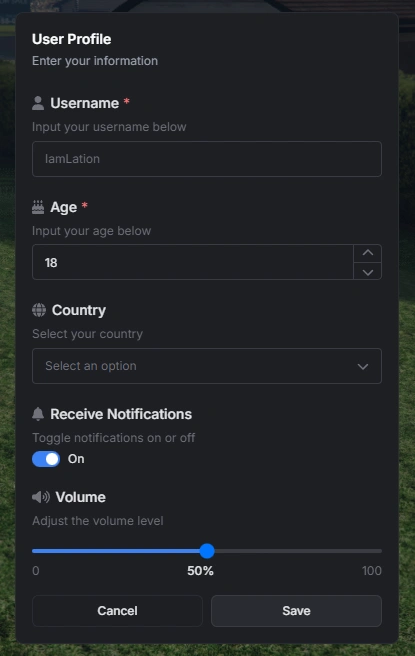Click the Select an option placeholder text
Viewport: 415px width, 656px height.
coord(91,366)
